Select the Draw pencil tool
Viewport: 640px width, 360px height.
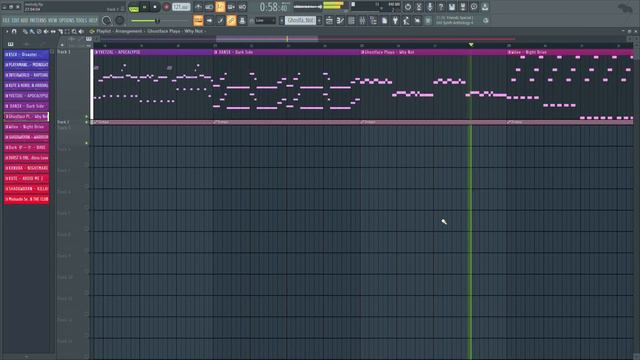25,31
